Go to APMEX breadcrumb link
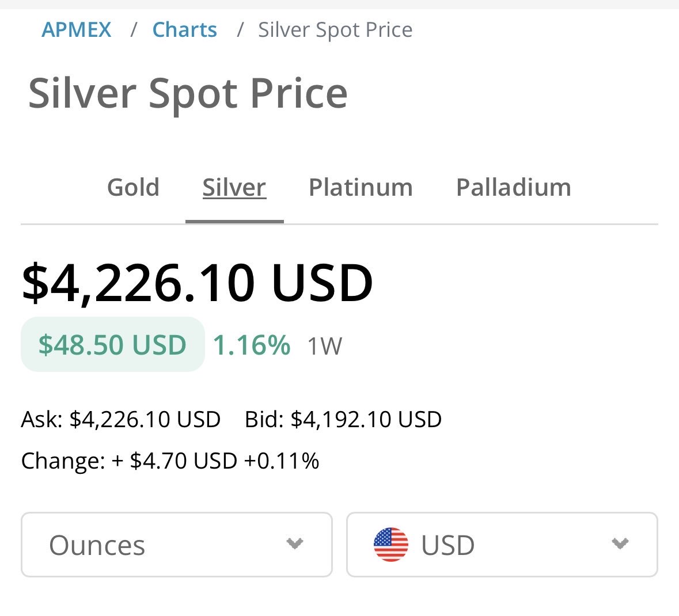This screenshot has height=616, width=679. pyautogui.click(x=77, y=30)
